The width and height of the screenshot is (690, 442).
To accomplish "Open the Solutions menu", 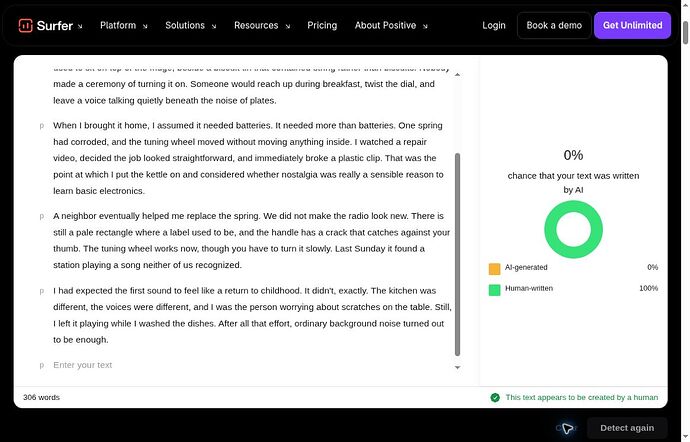I will [185, 26].
